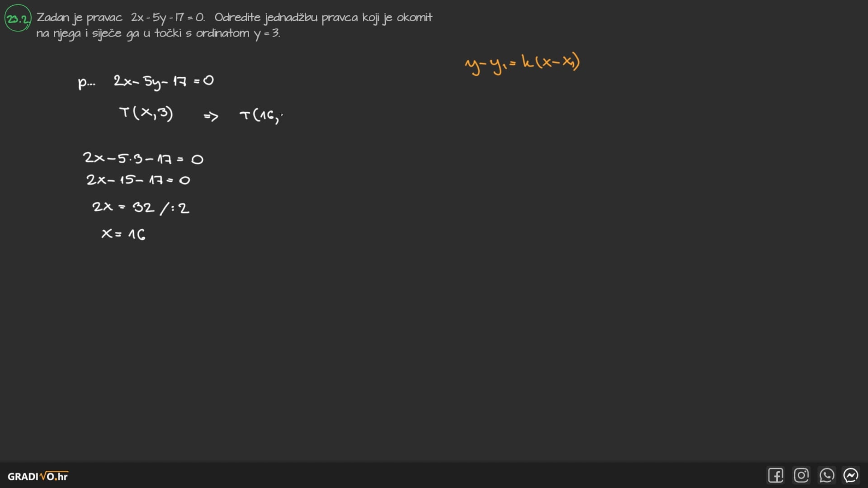Click 'y = 3' ending the problem text
Viewport: 868px width, 488px height.
[267, 33]
